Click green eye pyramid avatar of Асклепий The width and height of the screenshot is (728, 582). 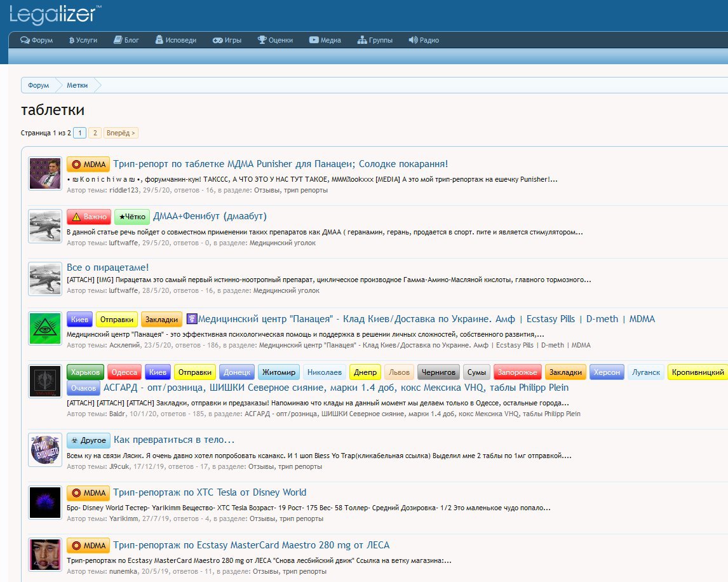[x=45, y=328]
